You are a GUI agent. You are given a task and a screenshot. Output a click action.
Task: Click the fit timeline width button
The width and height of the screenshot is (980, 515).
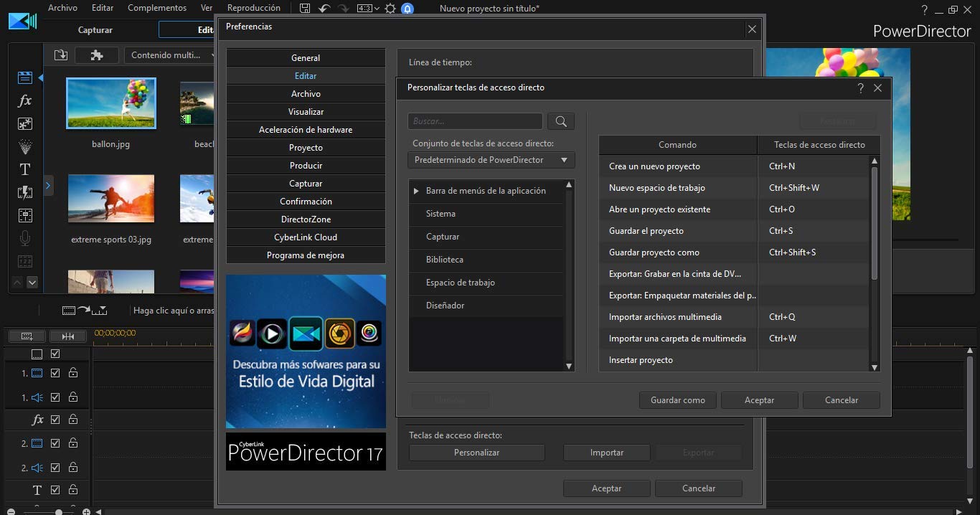[x=68, y=336]
